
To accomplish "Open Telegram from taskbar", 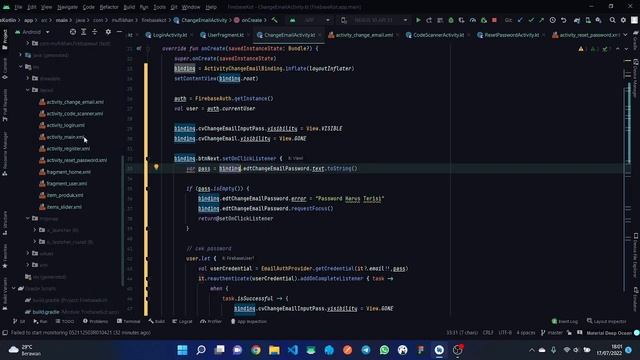I will click(x=366, y=350).
